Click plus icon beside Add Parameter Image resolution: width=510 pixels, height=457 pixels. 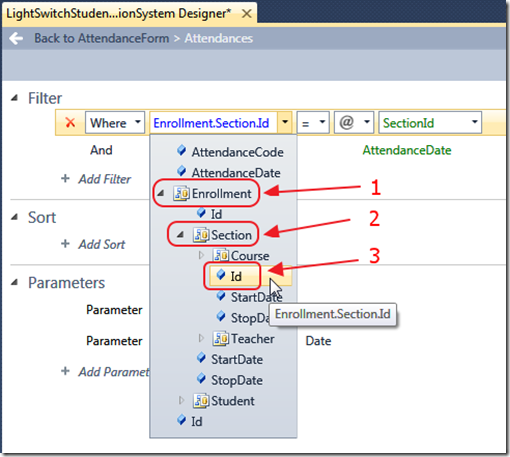pyautogui.click(x=65, y=371)
